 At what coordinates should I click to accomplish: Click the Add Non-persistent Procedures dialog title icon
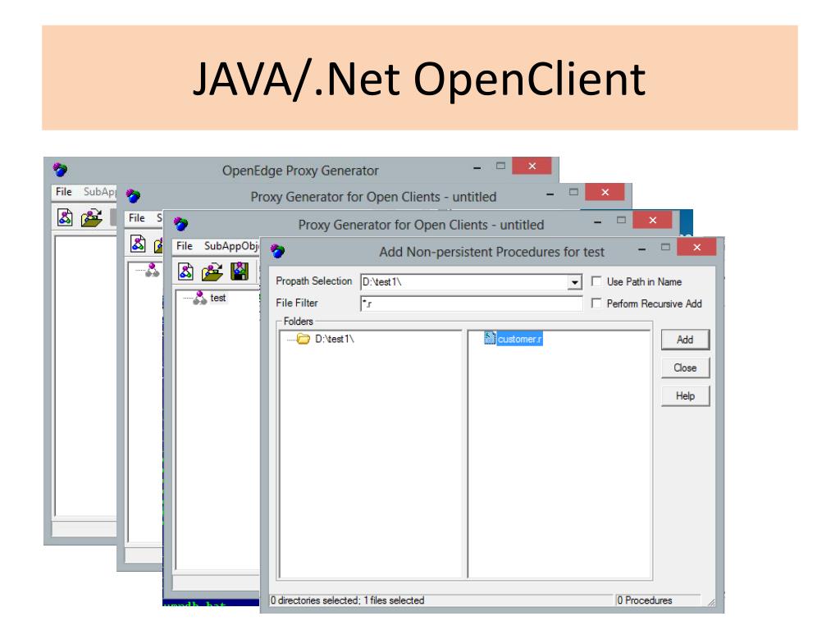pos(277,251)
